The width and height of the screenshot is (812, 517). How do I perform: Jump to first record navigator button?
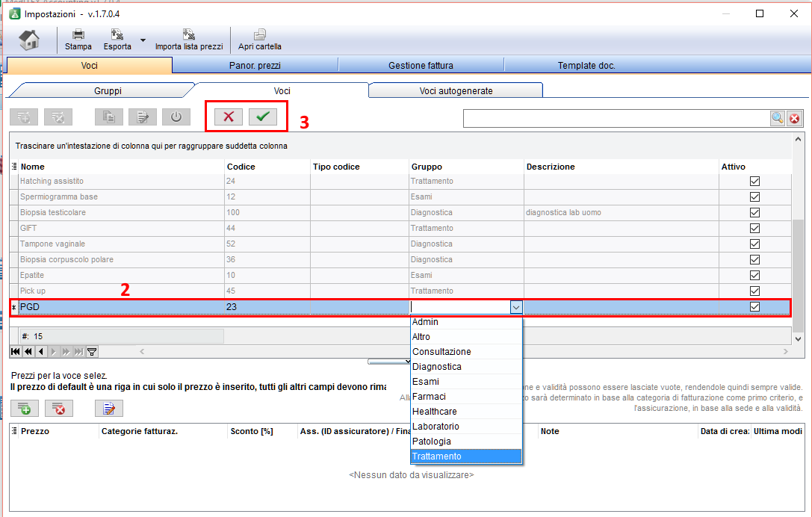pyautogui.click(x=16, y=352)
